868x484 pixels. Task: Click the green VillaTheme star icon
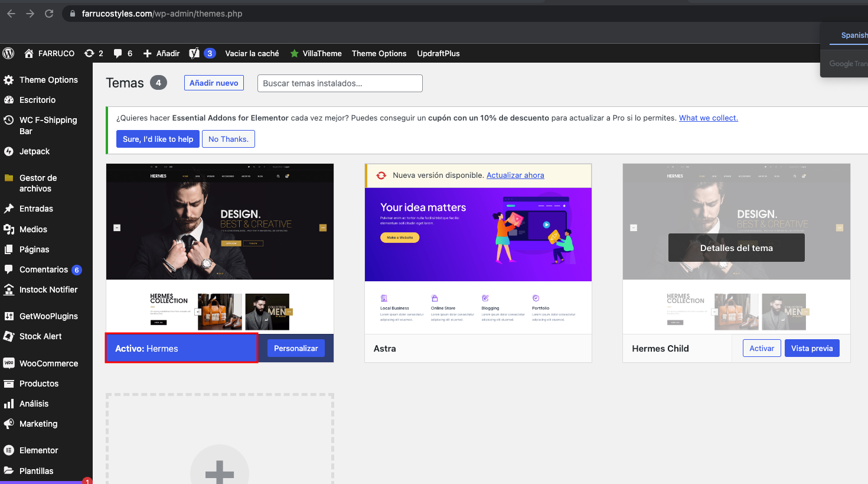(x=294, y=53)
